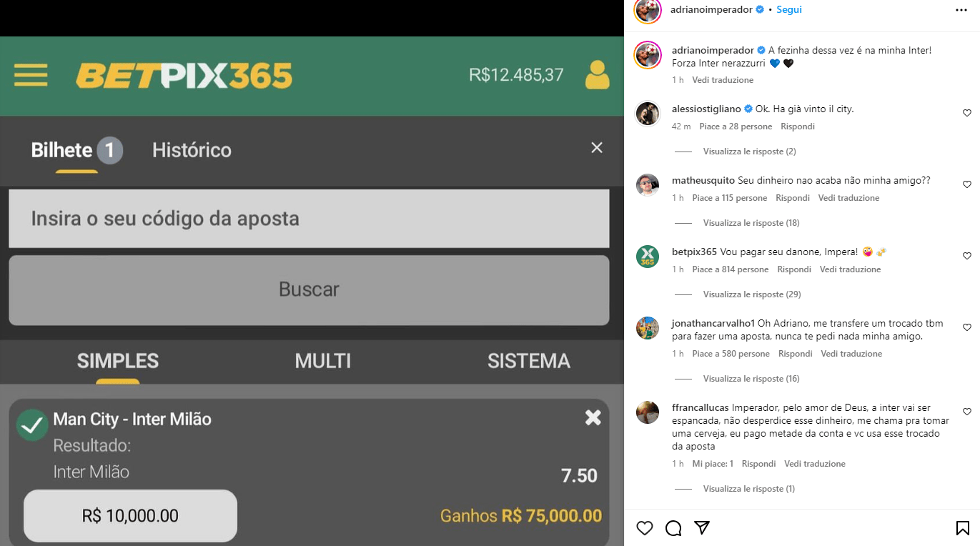Remove Man City - Inter Milão bet

pos(593,418)
